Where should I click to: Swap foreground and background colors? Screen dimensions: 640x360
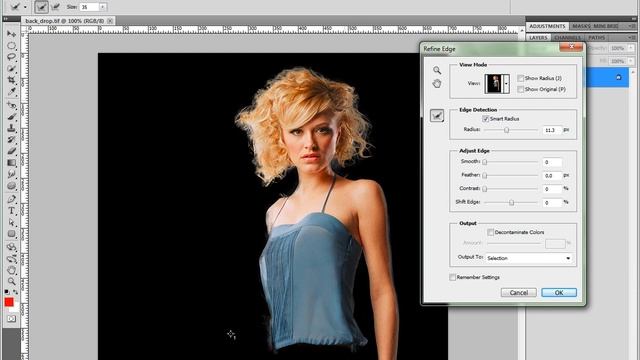[16, 292]
